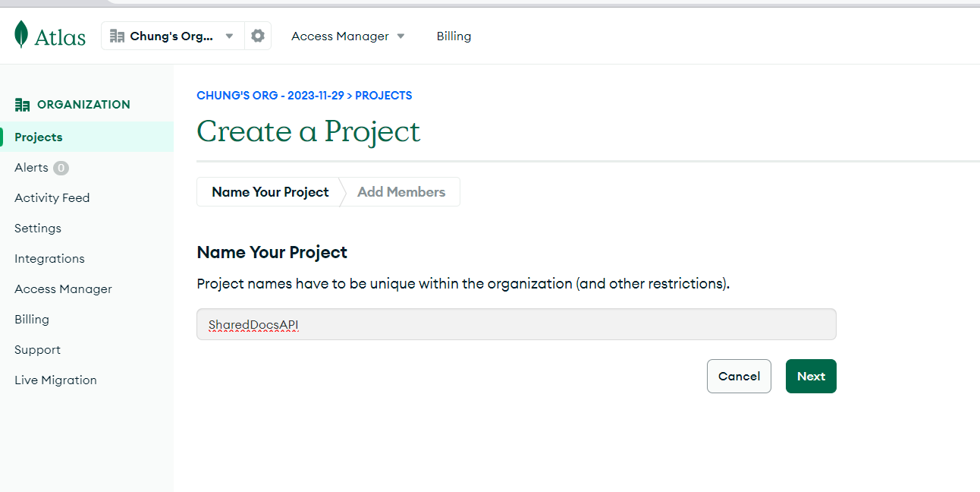Select the Name Your Project step tab
Viewport: 980px width, 492px height.
click(270, 192)
